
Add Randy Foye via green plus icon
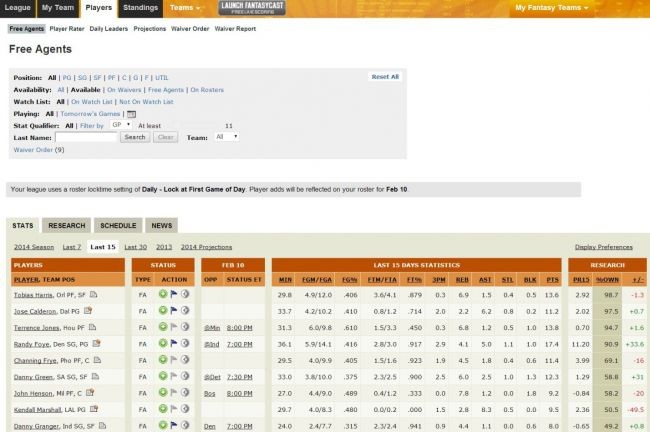tap(163, 343)
